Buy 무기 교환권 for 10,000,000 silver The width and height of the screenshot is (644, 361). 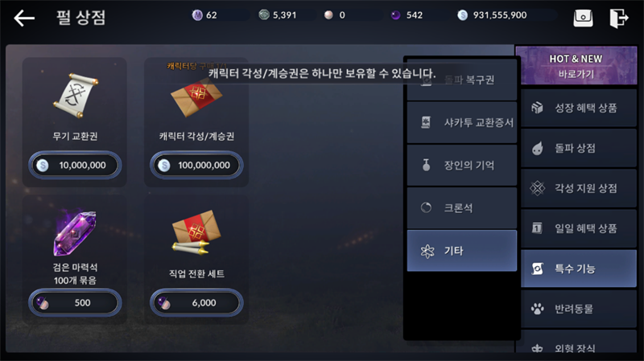pyautogui.click(x=75, y=166)
